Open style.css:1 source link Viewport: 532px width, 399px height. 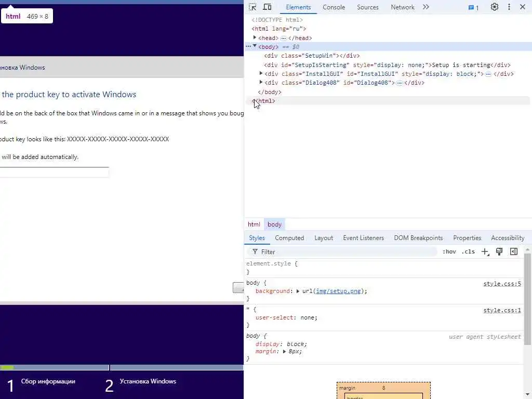pos(502,310)
